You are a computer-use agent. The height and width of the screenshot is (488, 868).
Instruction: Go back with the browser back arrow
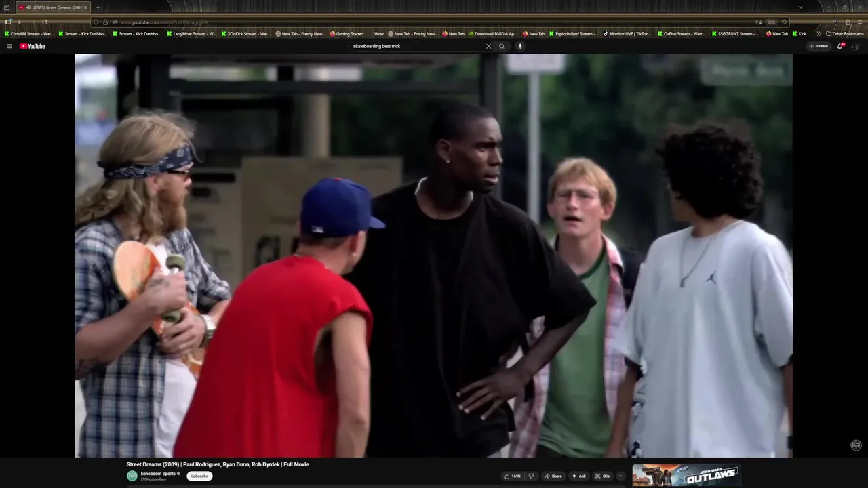coord(20,22)
